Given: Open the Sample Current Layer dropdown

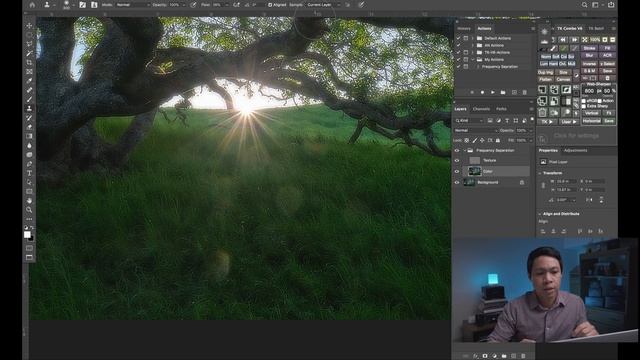Looking at the screenshot, I should 324,5.
